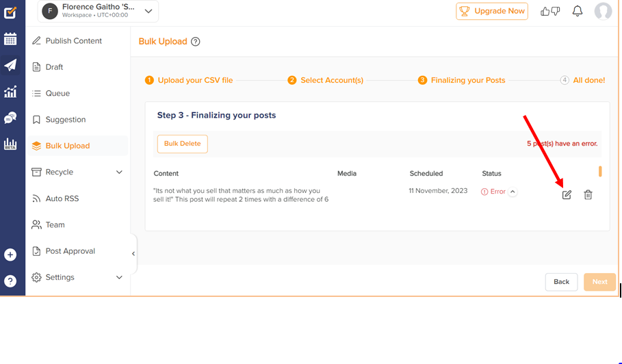The width and height of the screenshot is (622, 364).
Task: Open the conversations chat bubble icon
Action: tap(10, 118)
